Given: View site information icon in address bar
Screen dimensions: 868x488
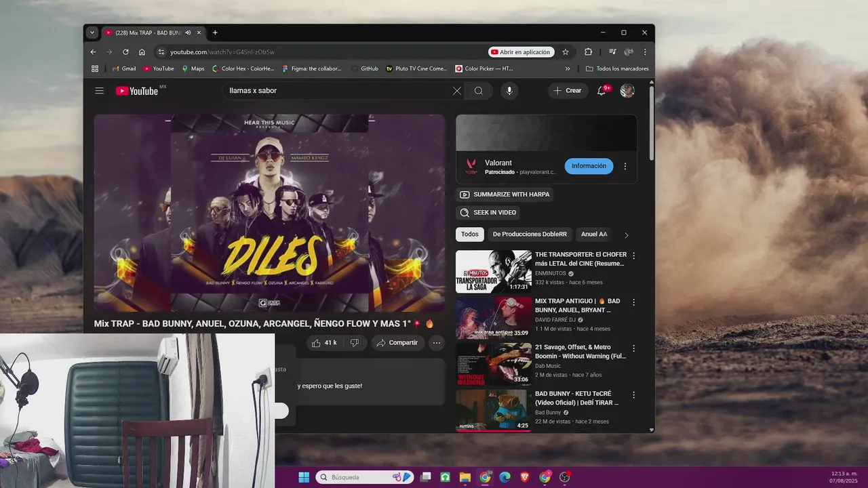Looking at the screenshot, I should tap(161, 52).
